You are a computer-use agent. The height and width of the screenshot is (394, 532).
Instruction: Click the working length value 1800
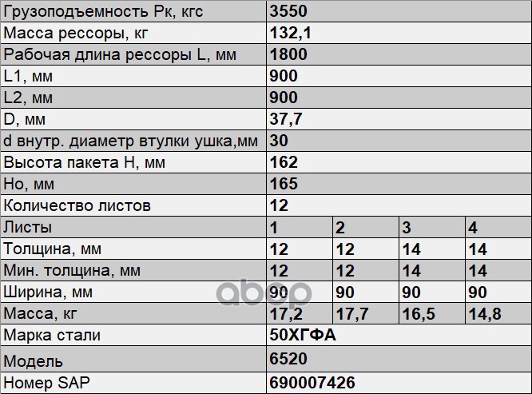[288, 54]
